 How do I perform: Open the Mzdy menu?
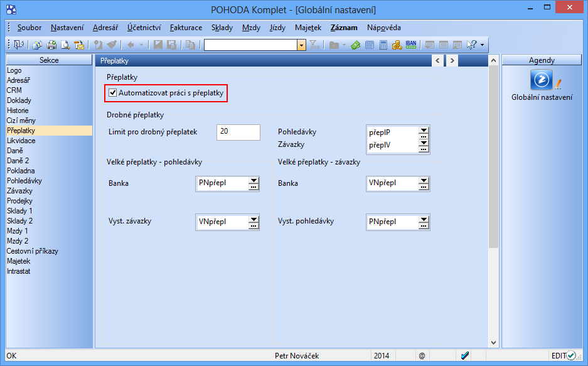(x=251, y=28)
